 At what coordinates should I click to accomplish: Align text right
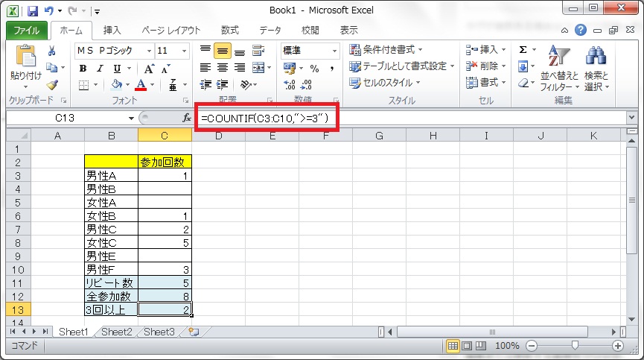pyautogui.click(x=240, y=67)
